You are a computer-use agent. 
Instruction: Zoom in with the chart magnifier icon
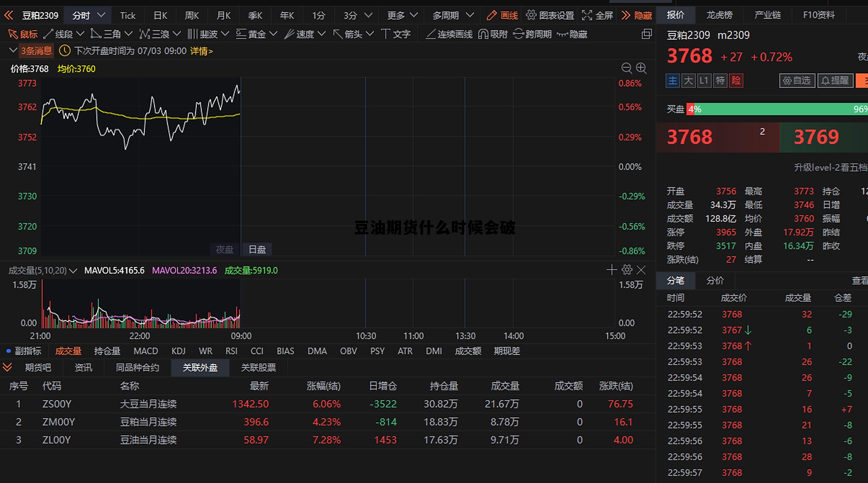(641, 68)
